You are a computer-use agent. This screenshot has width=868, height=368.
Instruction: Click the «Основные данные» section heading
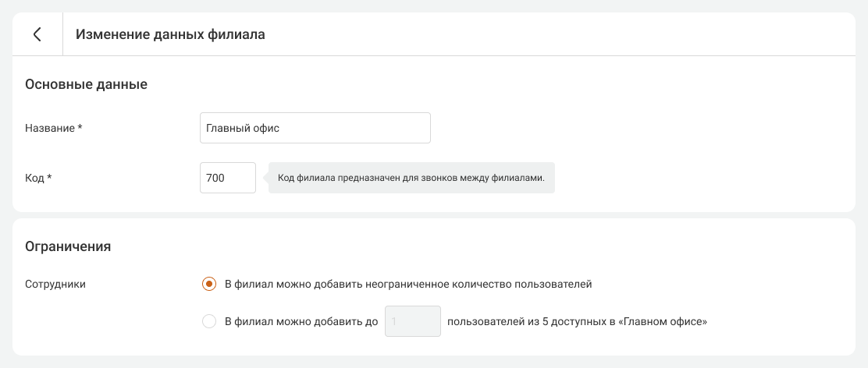[86, 84]
